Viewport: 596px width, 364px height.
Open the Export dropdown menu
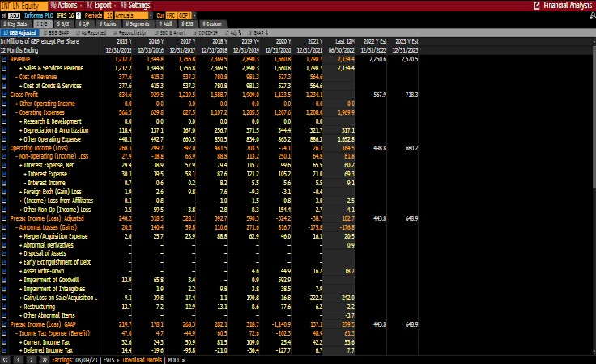point(101,6)
